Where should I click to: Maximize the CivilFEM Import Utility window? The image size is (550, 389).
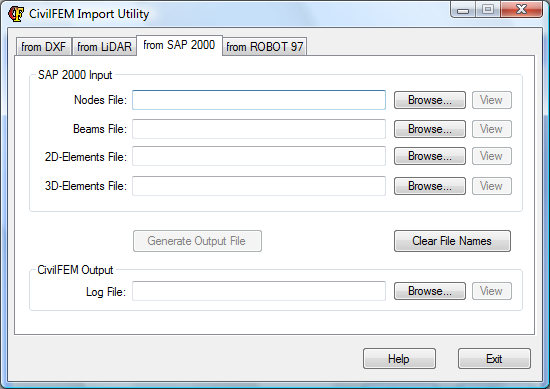coord(488,10)
